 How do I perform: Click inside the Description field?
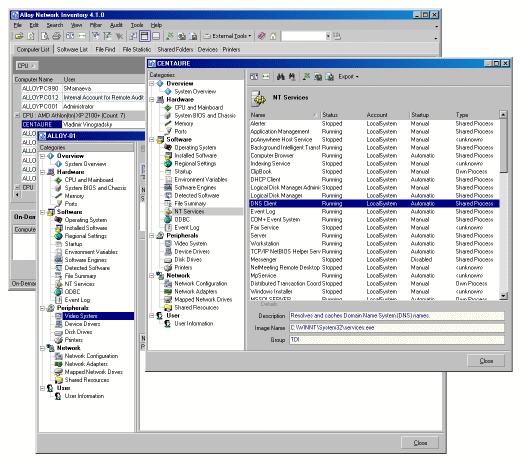[x=397, y=316]
